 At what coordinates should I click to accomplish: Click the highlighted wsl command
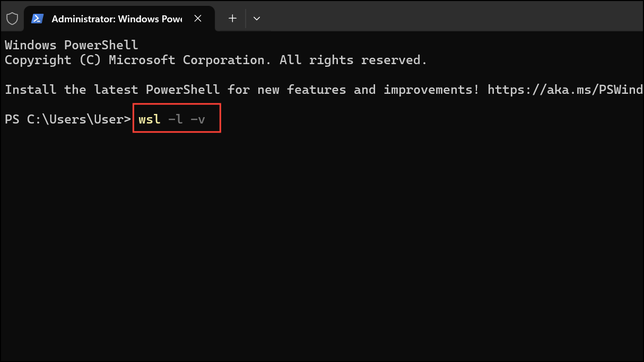pos(149,119)
